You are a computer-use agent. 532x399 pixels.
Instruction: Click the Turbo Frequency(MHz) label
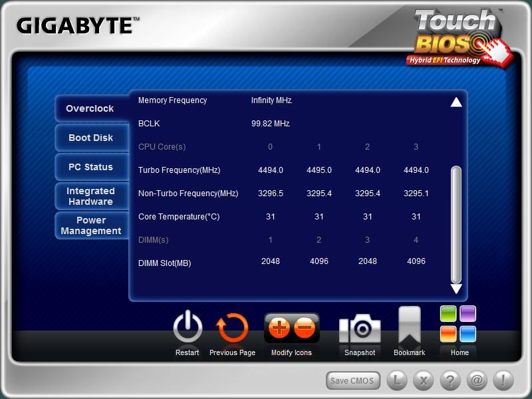tap(179, 170)
